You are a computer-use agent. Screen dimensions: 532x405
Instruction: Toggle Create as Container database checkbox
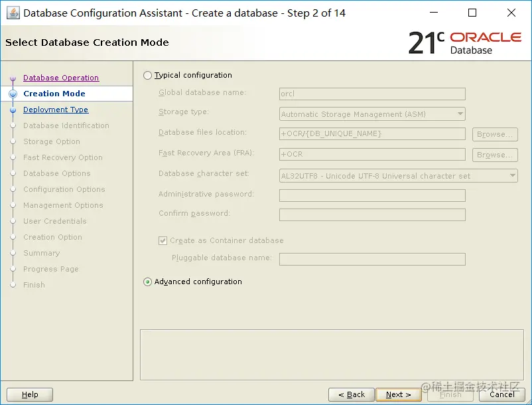(x=163, y=241)
